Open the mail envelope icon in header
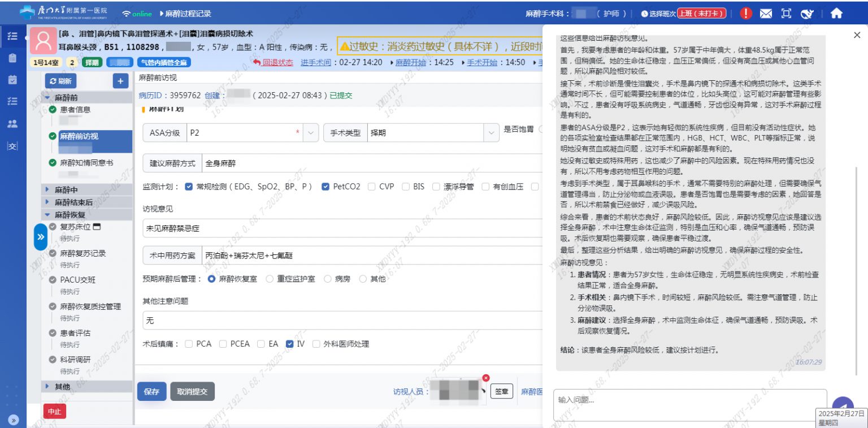 point(766,14)
